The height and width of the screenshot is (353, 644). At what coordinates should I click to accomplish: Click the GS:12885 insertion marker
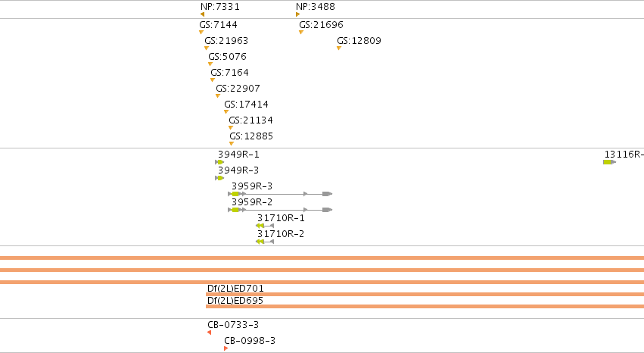[x=232, y=143]
